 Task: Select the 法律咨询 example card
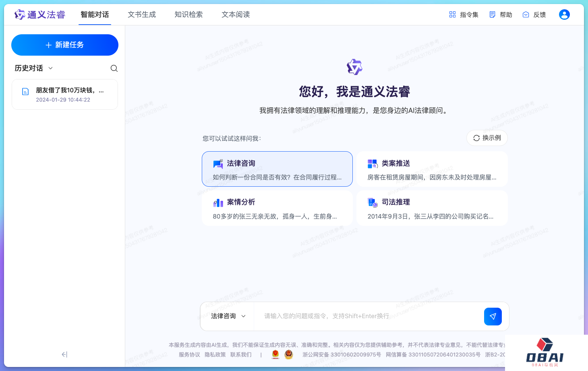277,169
